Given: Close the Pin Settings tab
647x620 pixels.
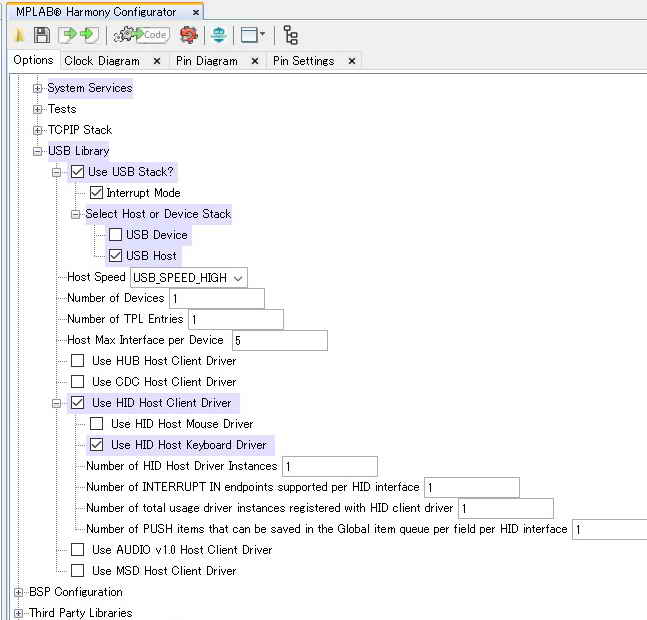Looking at the screenshot, I should (352, 61).
